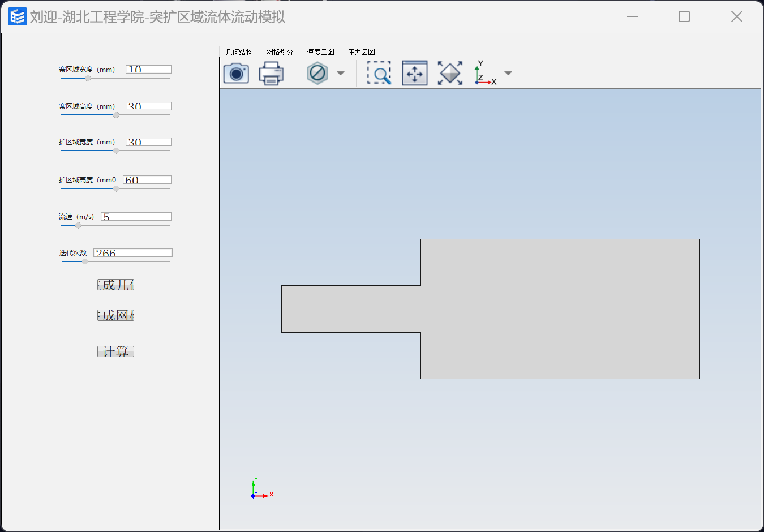Click the app icon in the title bar
764x532 pixels.
coord(18,16)
